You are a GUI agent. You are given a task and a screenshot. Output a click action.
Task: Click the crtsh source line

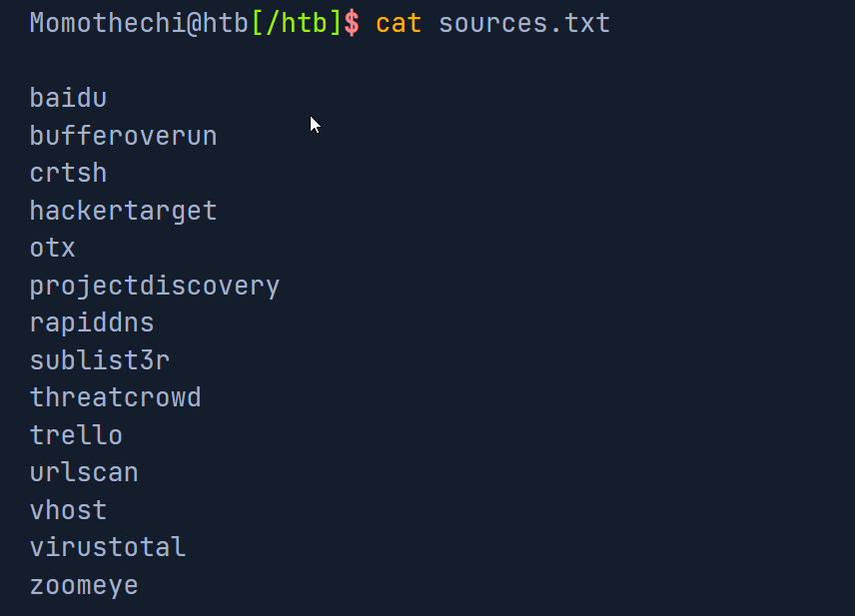(x=68, y=173)
